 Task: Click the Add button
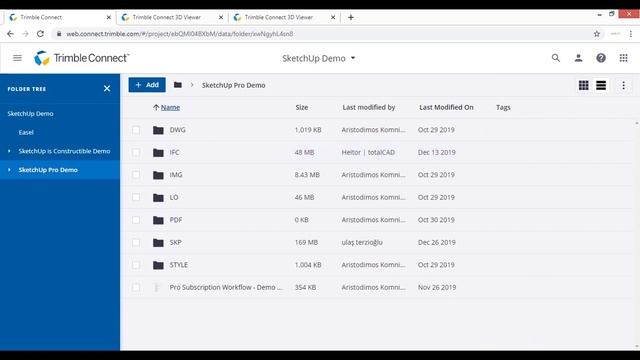coord(147,85)
